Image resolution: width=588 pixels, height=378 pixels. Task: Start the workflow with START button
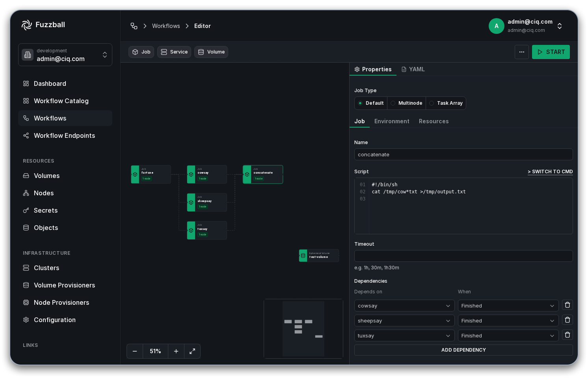(x=551, y=52)
